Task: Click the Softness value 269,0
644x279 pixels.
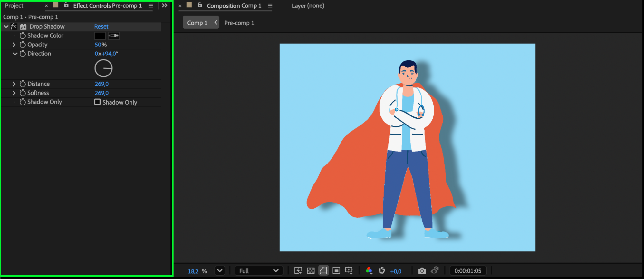Action: tap(101, 93)
